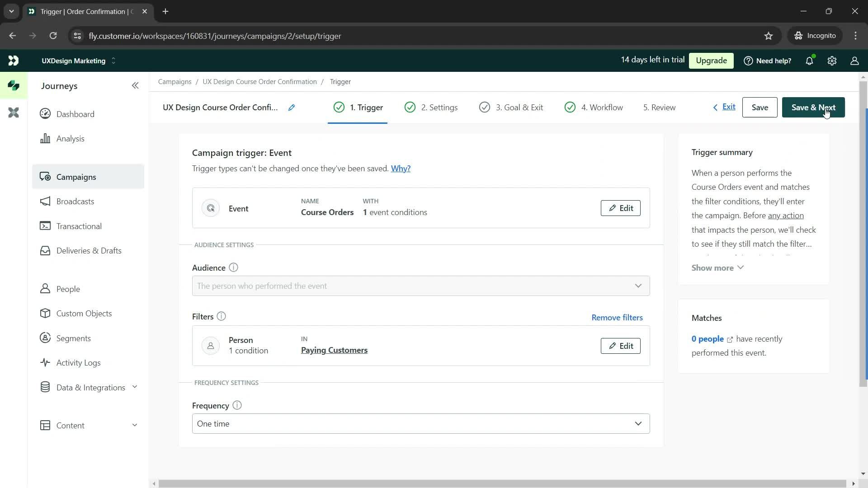Viewport: 868px width, 488px height.
Task: Click the Audience info tooltip icon
Action: tap(234, 267)
